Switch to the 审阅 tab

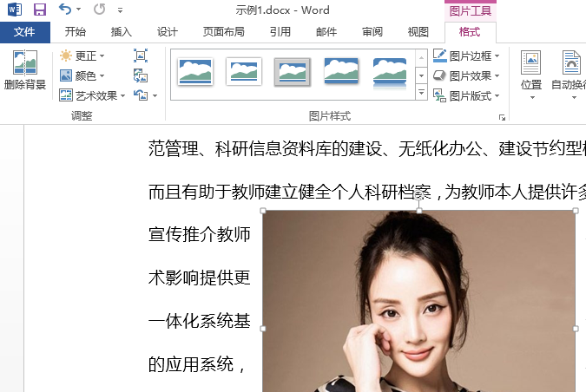(x=372, y=32)
